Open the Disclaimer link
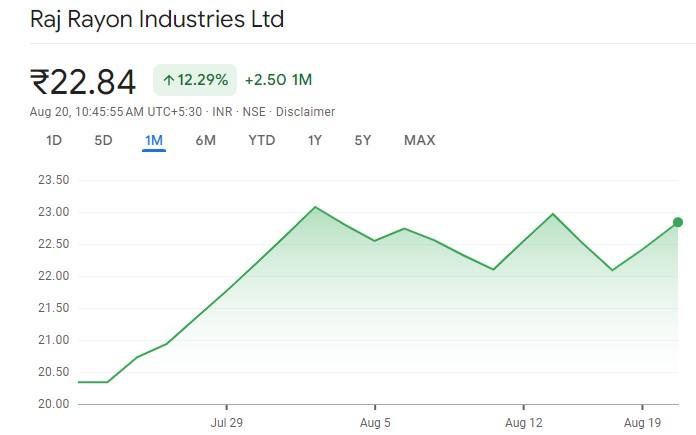 click(x=305, y=112)
